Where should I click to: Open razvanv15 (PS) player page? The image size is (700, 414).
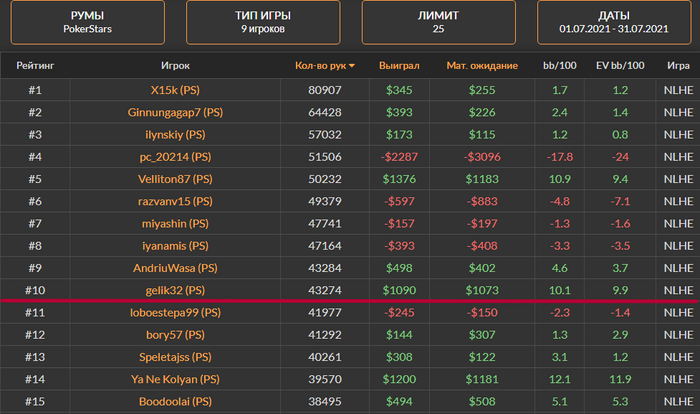click(x=175, y=201)
